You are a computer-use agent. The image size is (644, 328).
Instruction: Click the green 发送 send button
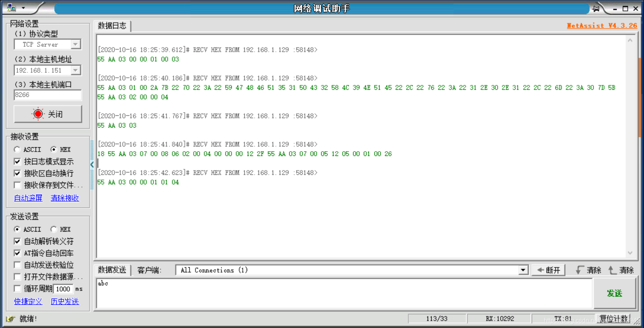[x=614, y=293]
